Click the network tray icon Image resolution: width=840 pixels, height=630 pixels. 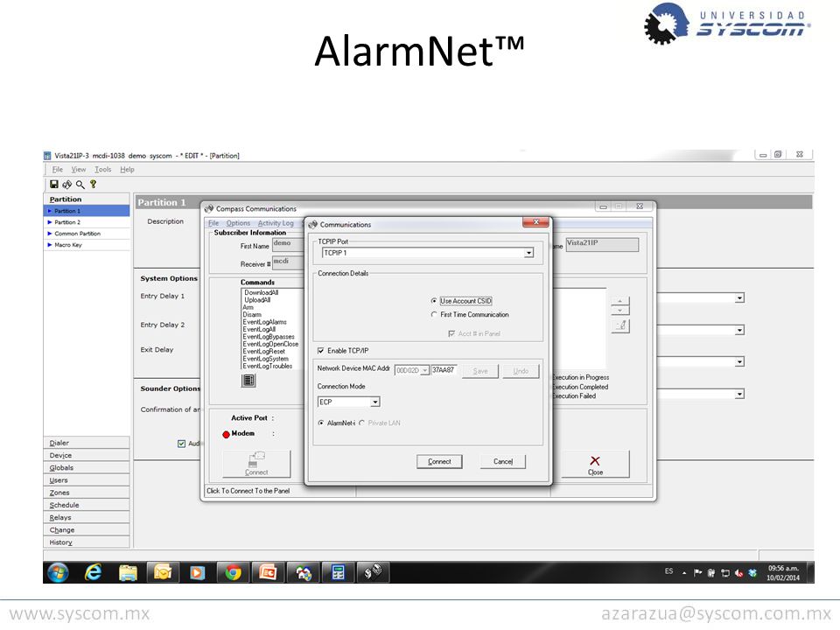725,573
